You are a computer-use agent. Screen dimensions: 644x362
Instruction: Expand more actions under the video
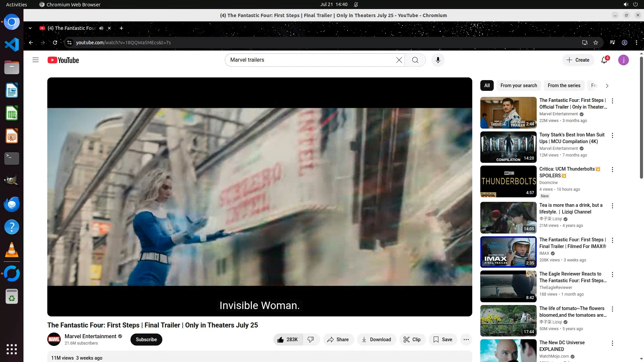(x=466, y=340)
